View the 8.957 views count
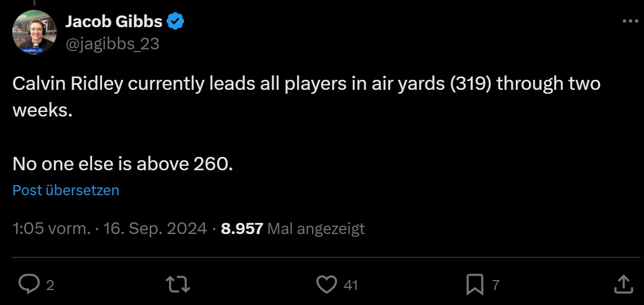The image size is (644, 305). [242, 228]
